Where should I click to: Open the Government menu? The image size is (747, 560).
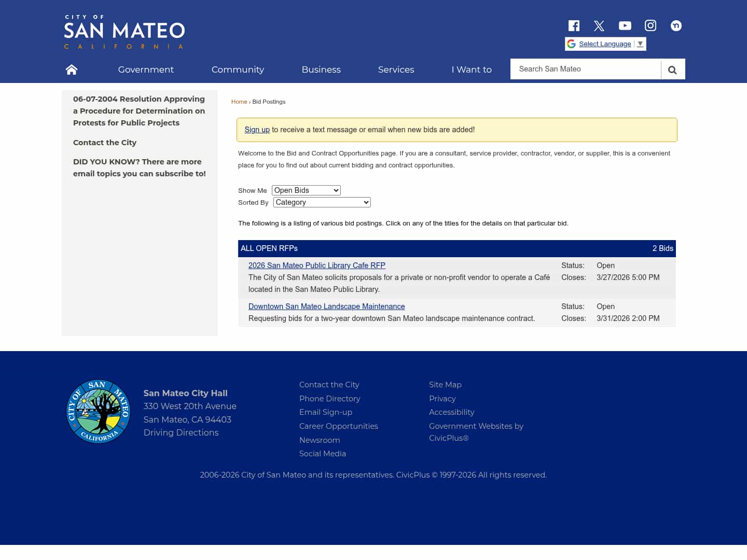pos(146,69)
